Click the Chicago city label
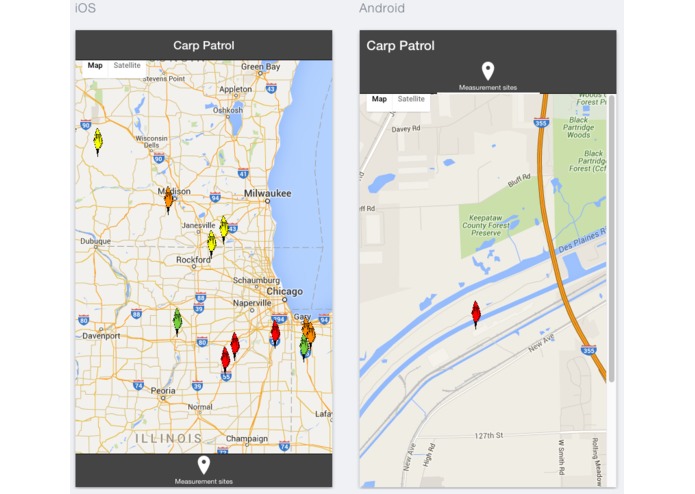 [x=285, y=292]
